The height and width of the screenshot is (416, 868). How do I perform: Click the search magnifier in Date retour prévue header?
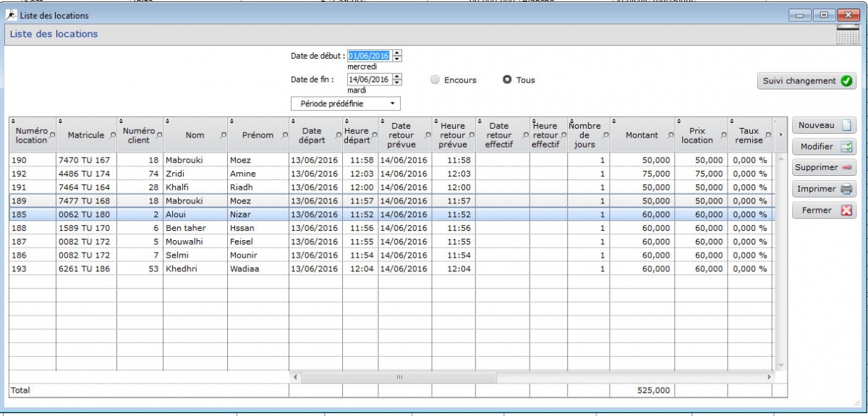[x=427, y=135]
